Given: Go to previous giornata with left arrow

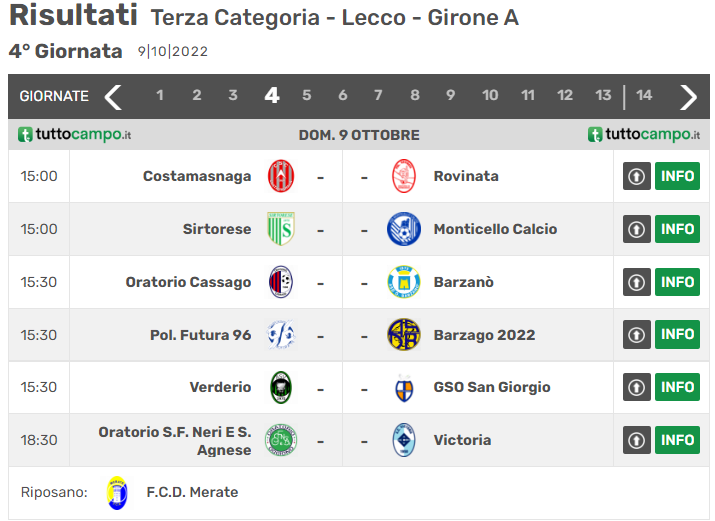Looking at the screenshot, I should 113,96.
